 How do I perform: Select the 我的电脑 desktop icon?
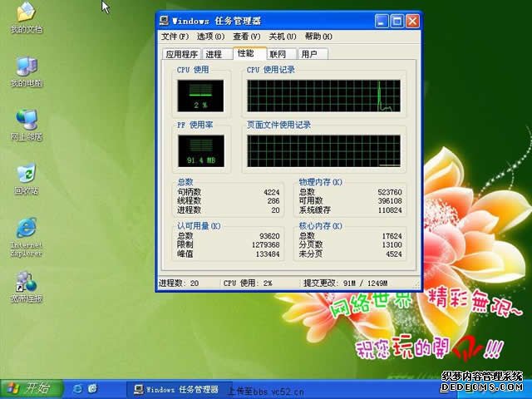pyautogui.click(x=27, y=71)
